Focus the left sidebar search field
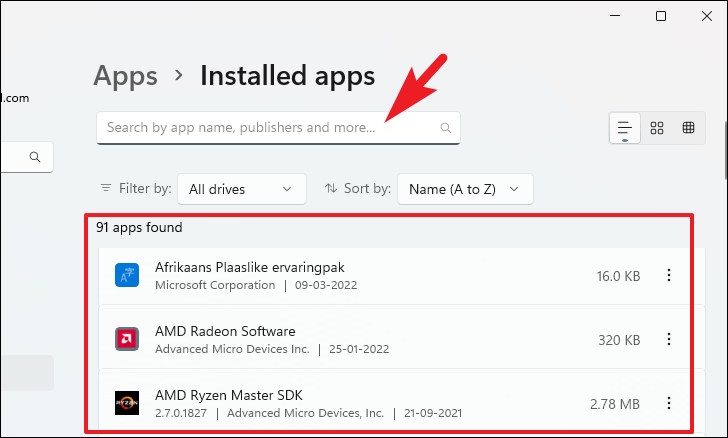Image resolution: width=728 pixels, height=438 pixels. click(x=26, y=157)
